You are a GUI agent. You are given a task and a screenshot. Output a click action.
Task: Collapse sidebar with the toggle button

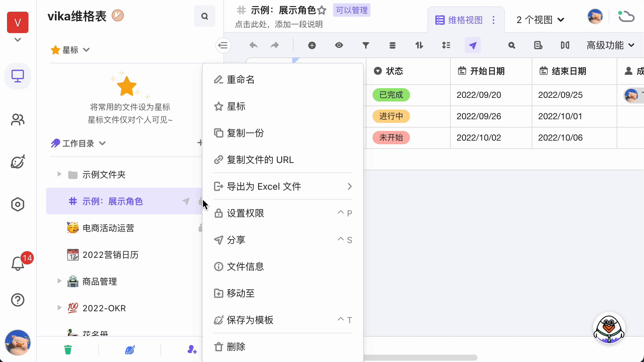(223, 45)
